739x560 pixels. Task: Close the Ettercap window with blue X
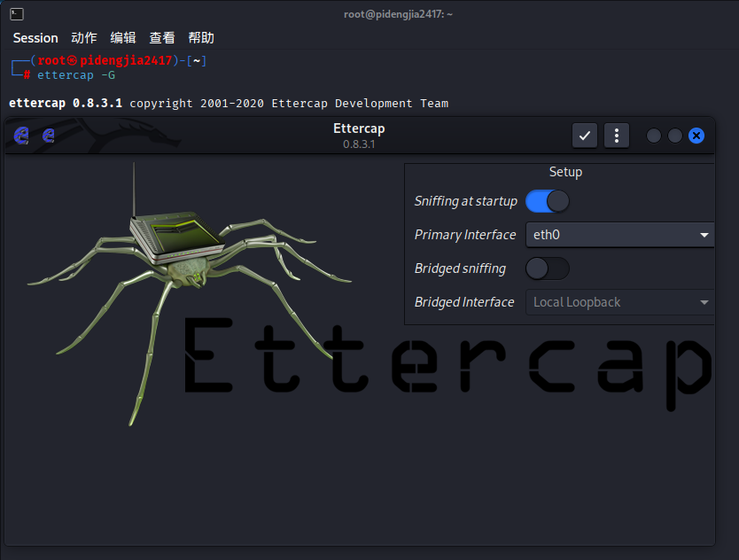click(x=696, y=136)
